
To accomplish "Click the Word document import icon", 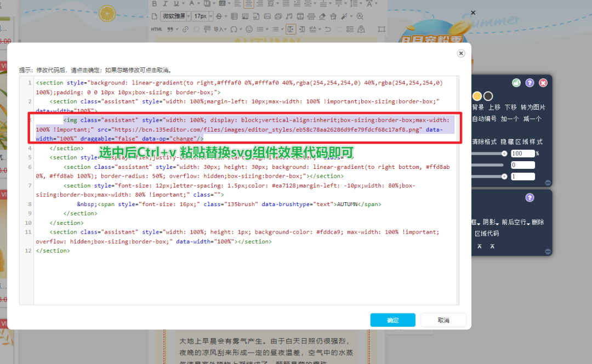I will coord(256,16).
